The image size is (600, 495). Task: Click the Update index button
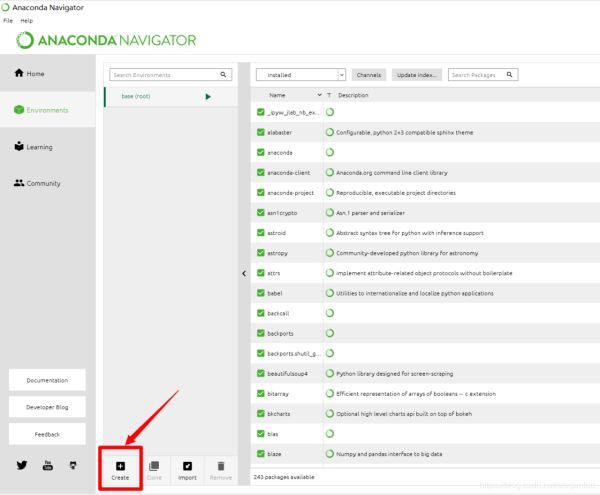tap(415, 74)
